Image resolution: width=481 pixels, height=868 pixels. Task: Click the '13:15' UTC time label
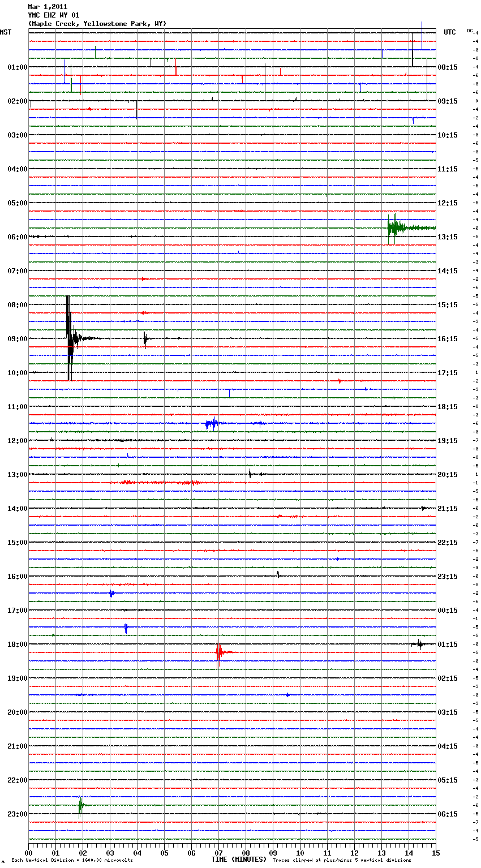click(x=448, y=237)
